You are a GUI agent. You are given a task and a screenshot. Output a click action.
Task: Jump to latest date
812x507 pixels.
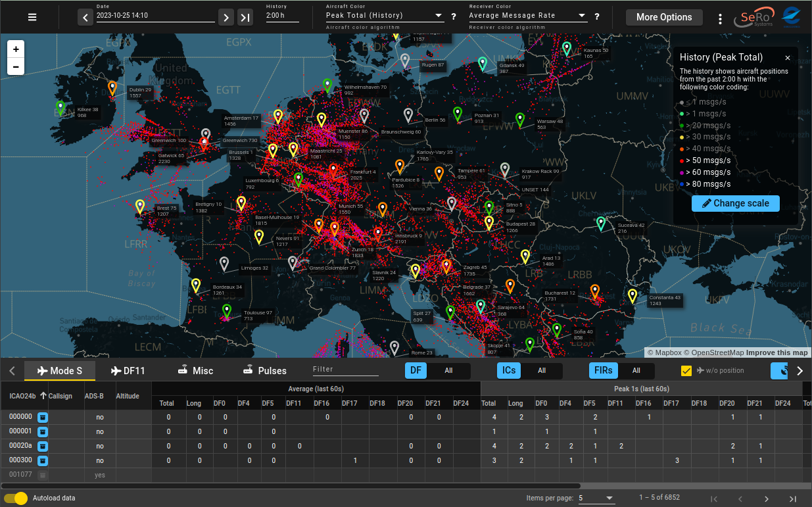coord(245,17)
